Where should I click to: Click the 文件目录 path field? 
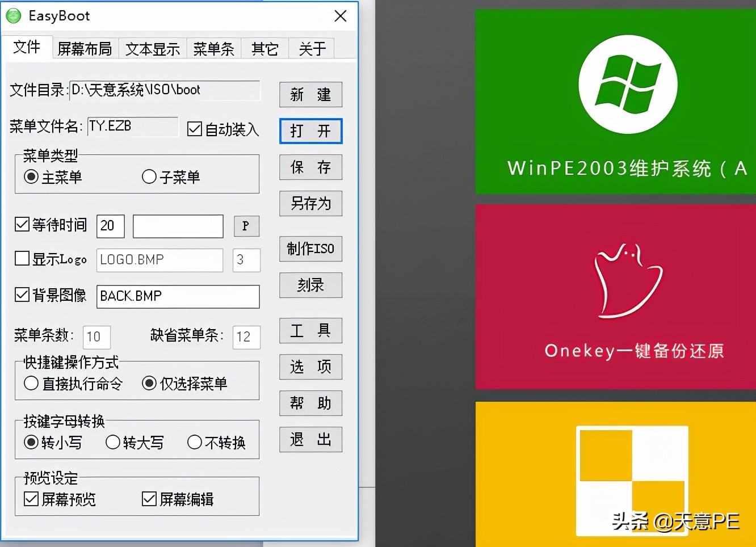pos(165,90)
